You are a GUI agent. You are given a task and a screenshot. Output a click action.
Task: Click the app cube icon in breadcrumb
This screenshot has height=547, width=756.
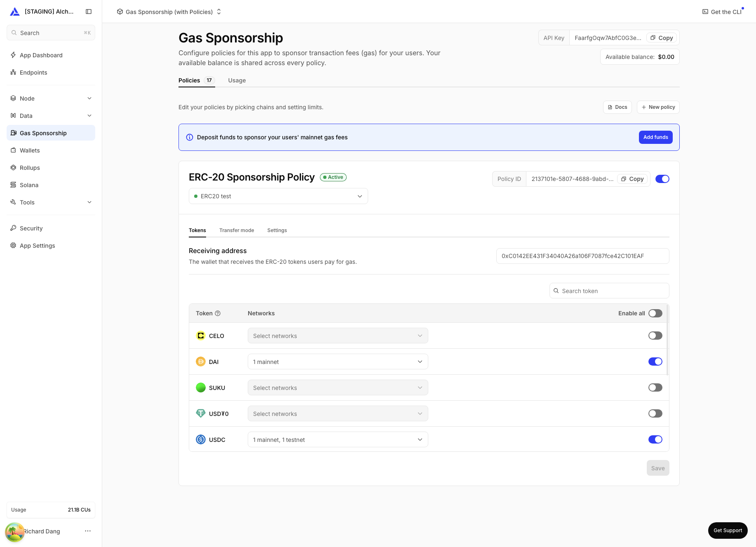(x=120, y=12)
